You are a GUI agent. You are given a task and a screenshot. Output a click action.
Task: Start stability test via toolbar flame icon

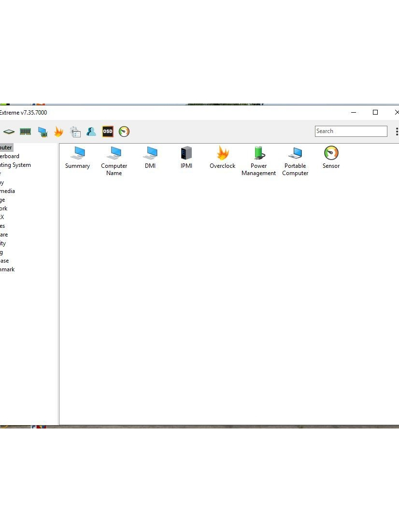click(58, 132)
